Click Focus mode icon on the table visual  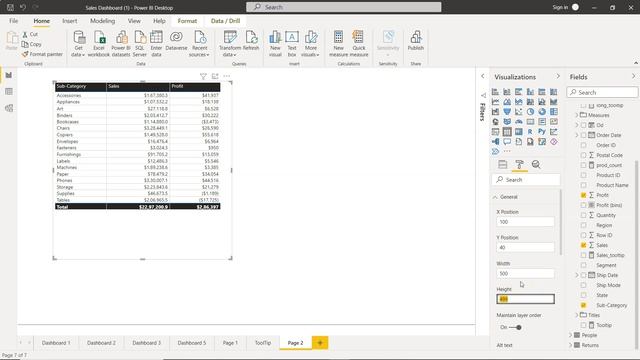click(x=215, y=76)
